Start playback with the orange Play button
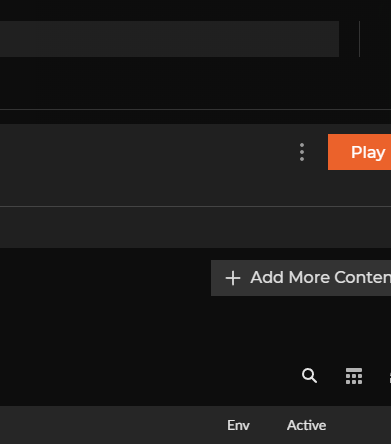The height and width of the screenshot is (444, 391). (359, 152)
